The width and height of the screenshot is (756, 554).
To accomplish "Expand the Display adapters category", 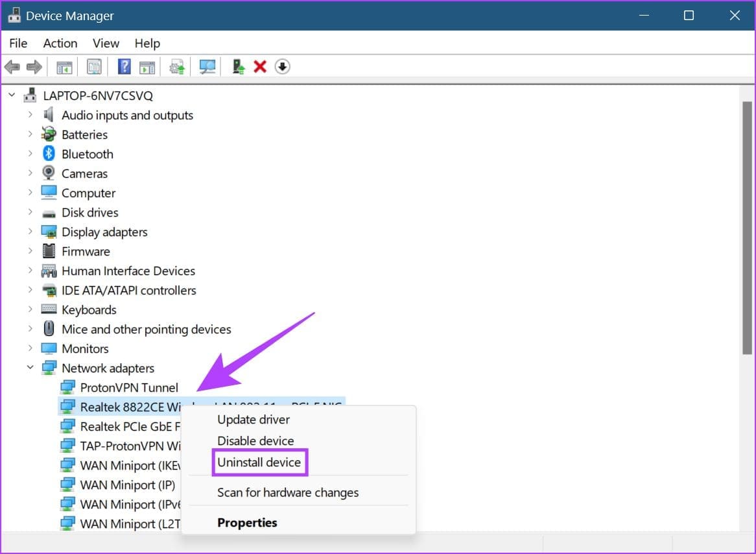I will click(x=30, y=232).
